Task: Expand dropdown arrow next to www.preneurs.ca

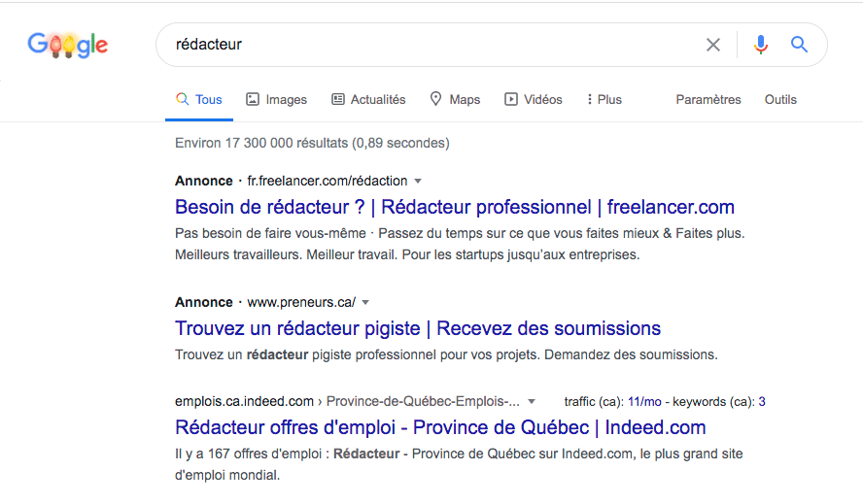Action: (365, 303)
